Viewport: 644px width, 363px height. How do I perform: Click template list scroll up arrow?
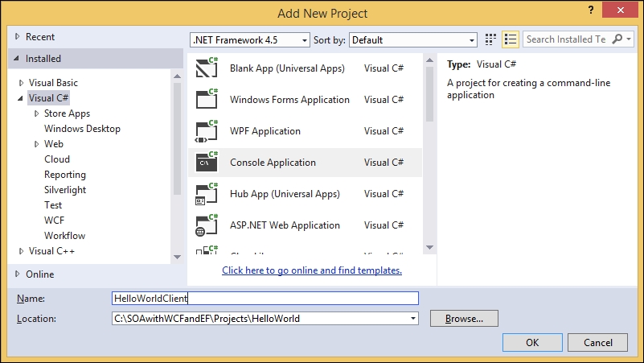[x=429, y=60]
